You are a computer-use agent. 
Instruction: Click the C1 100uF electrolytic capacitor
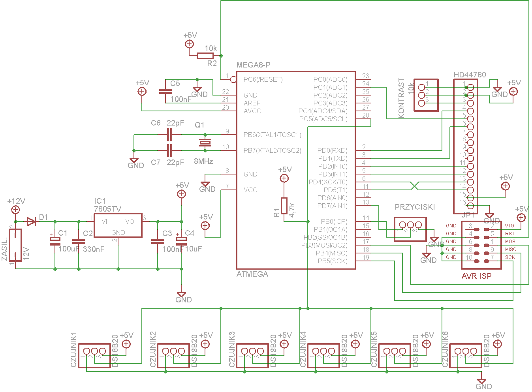point(55,241)
